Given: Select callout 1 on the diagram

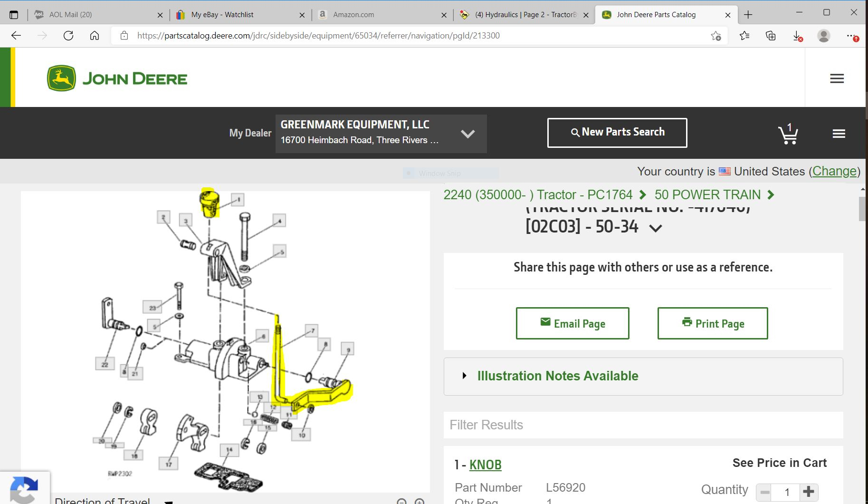Looking at the screenshot, I should pos(238,199).
